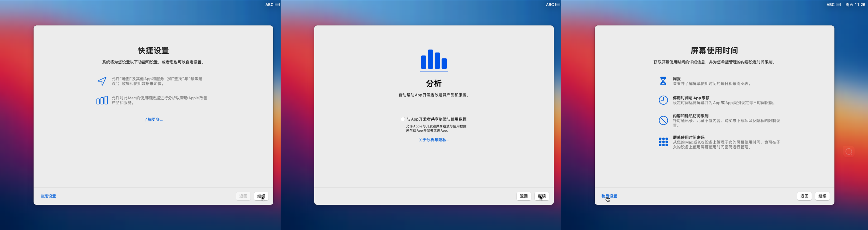This screenshot has width=868, height=230.
Task: Go back with 返回 in the 分析 window
Action: [x=524, y=196]
